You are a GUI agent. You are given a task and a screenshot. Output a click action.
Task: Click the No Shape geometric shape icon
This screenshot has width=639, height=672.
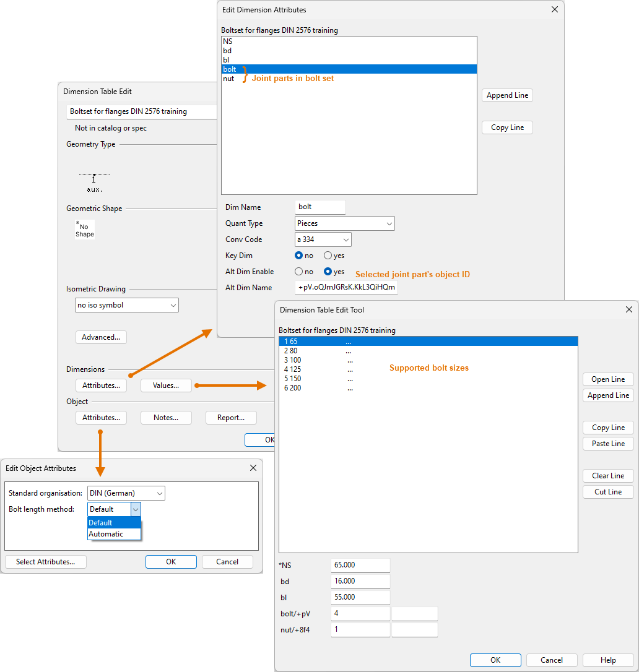pyautogui.click(x=85, y=230)
